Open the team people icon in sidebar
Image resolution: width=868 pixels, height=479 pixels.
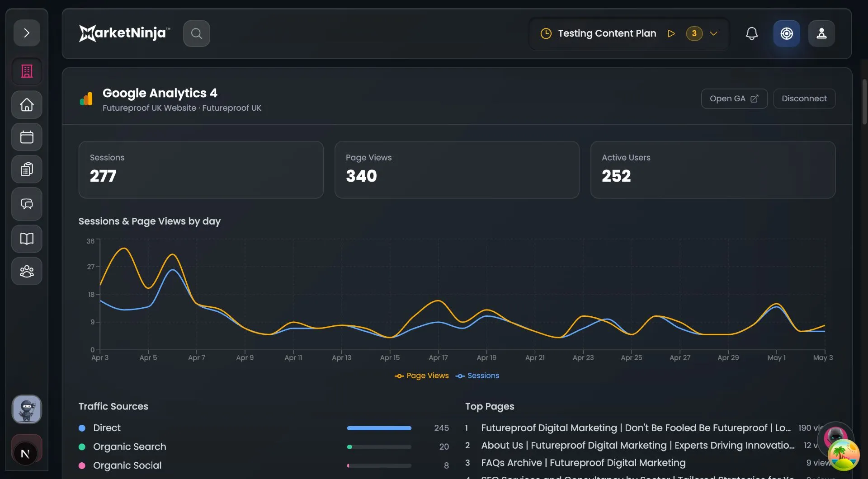pyautogui.click(x=27, y=271)
